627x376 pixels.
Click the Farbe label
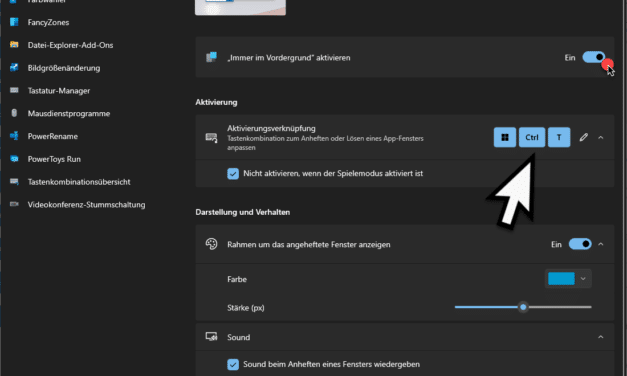tap(237, 279)
